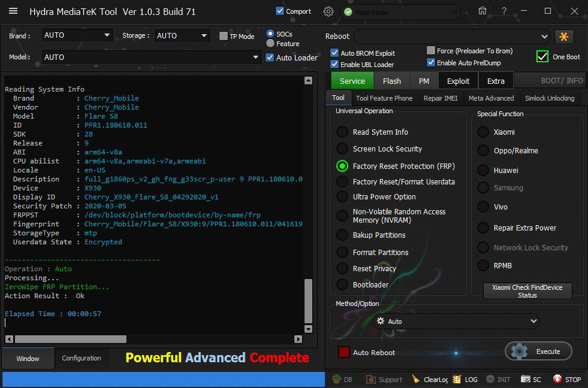This screenshot has width=588, height=388.
Task: Switch to the Flash tab
Action: tap(392, 81)
